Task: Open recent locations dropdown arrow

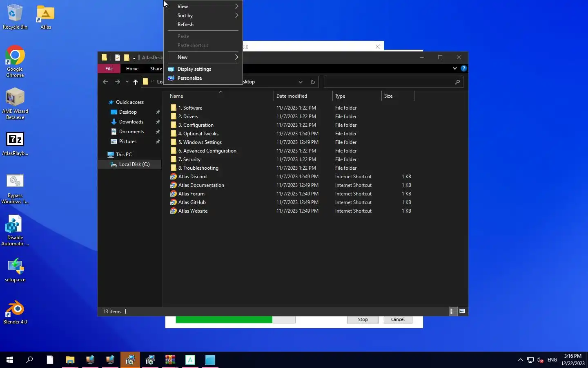Action: [x=127, y=82]
